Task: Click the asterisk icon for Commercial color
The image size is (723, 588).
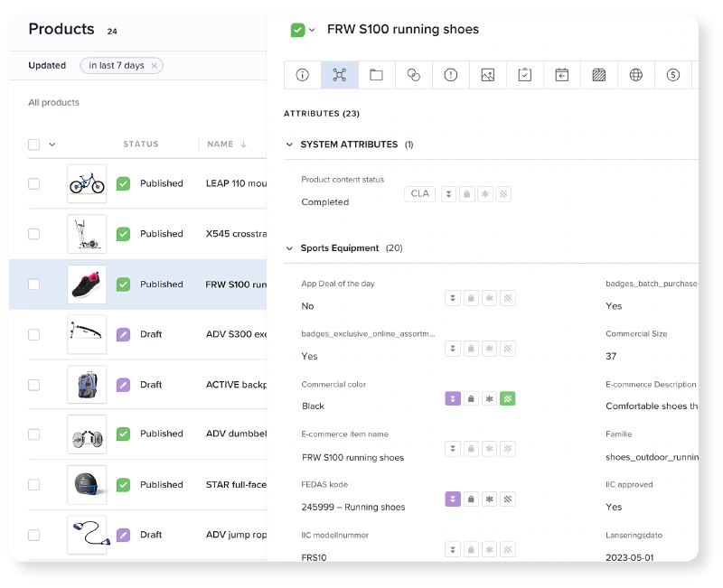Action: [x=489, y=398]
